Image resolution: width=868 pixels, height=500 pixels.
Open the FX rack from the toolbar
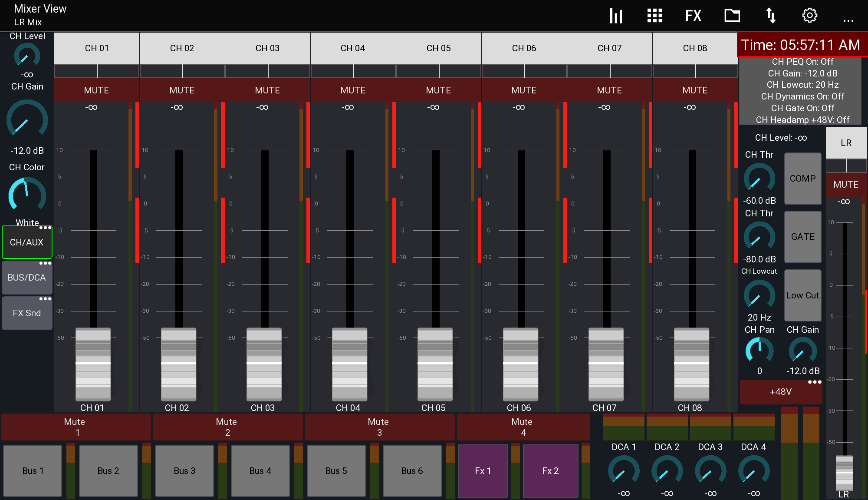click(x=693, y=15)
